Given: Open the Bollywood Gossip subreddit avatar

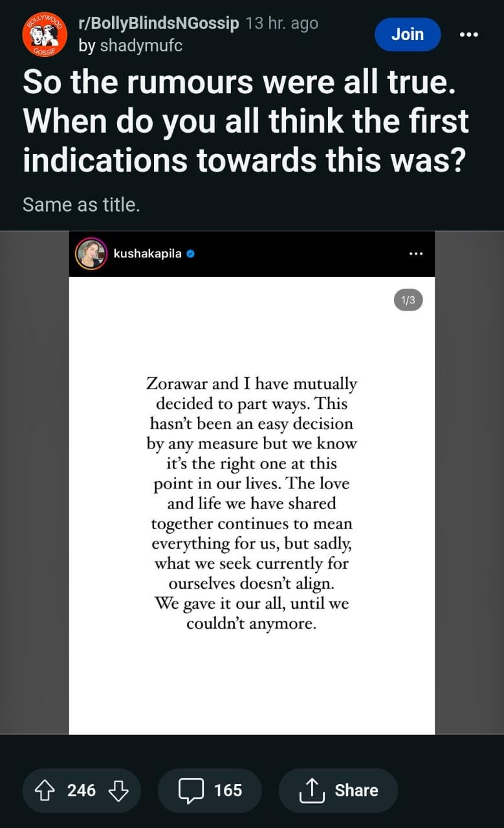Looking at the screenshot, I should tap(45, 34).
